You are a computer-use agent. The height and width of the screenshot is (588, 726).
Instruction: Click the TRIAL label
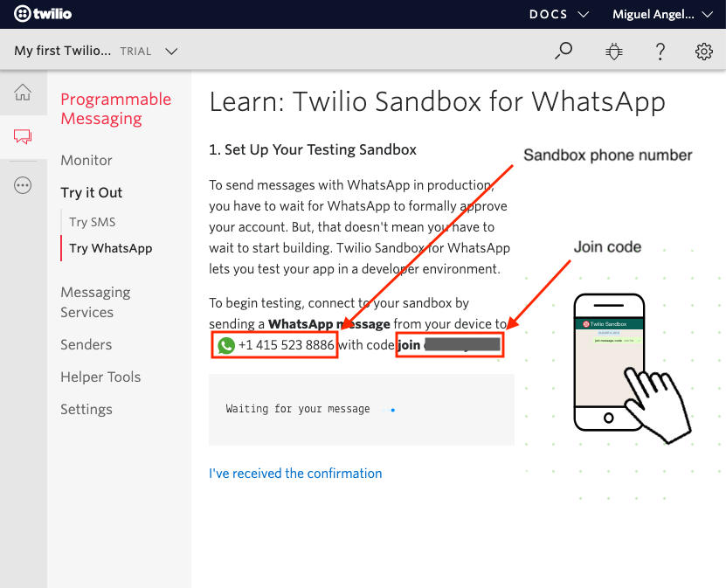pos(135,52)
